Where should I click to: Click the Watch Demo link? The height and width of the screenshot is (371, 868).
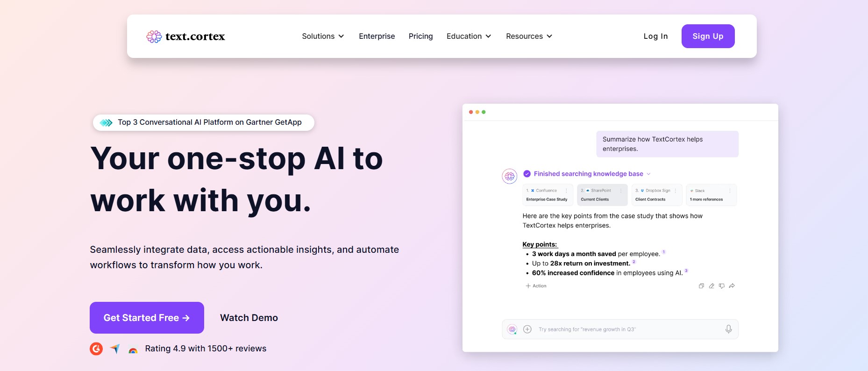pyautogui.click(x=249, y=318)
